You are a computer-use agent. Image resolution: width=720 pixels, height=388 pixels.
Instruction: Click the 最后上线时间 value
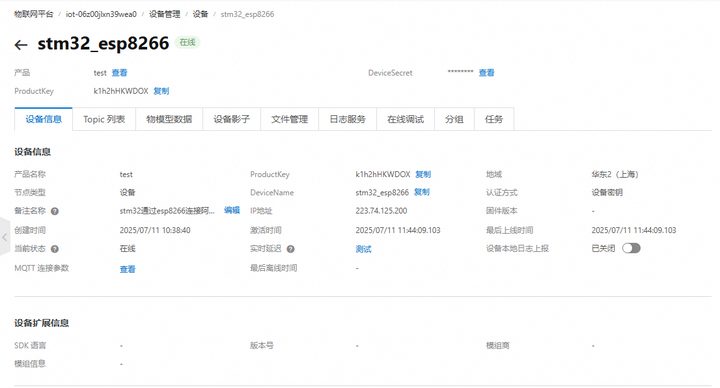[634, 230]
